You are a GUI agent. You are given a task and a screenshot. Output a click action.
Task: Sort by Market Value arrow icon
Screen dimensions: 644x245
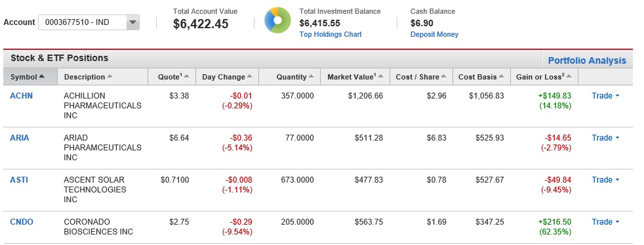pyautogui.click(x=381, y=76)
